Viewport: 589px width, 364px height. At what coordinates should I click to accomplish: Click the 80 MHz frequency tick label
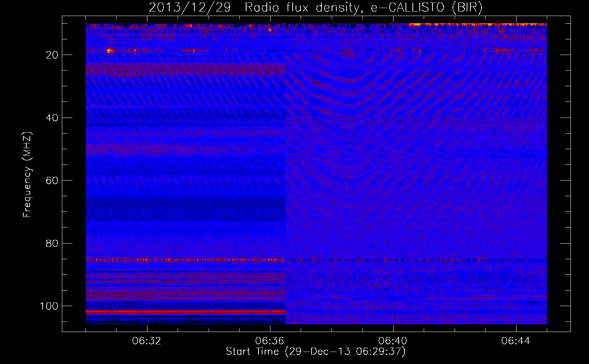(x=52, y=244)
